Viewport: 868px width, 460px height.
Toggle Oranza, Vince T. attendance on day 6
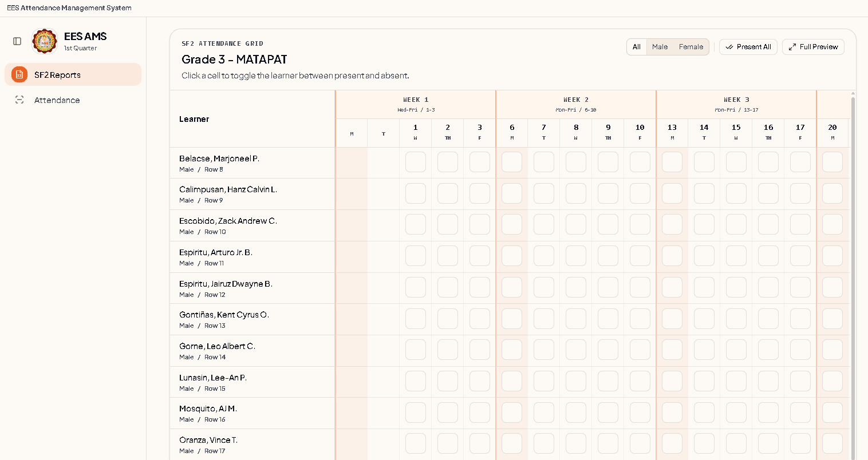click(512, 444)
